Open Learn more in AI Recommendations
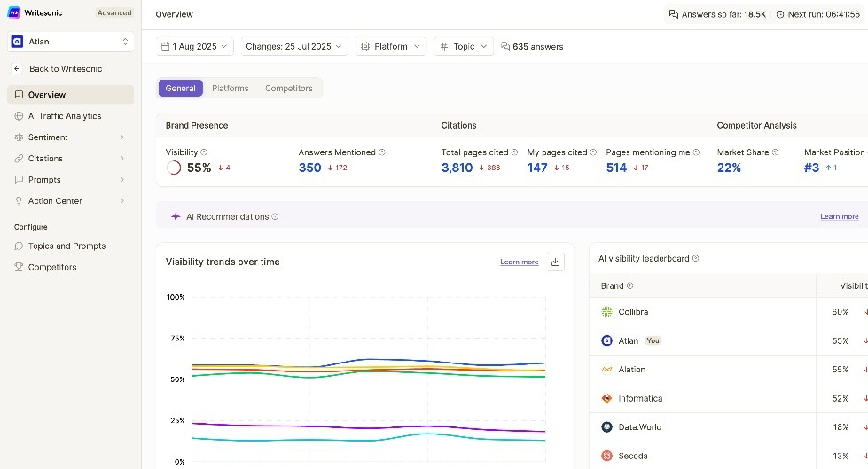 pyautogui.click(x=840, y=216)
